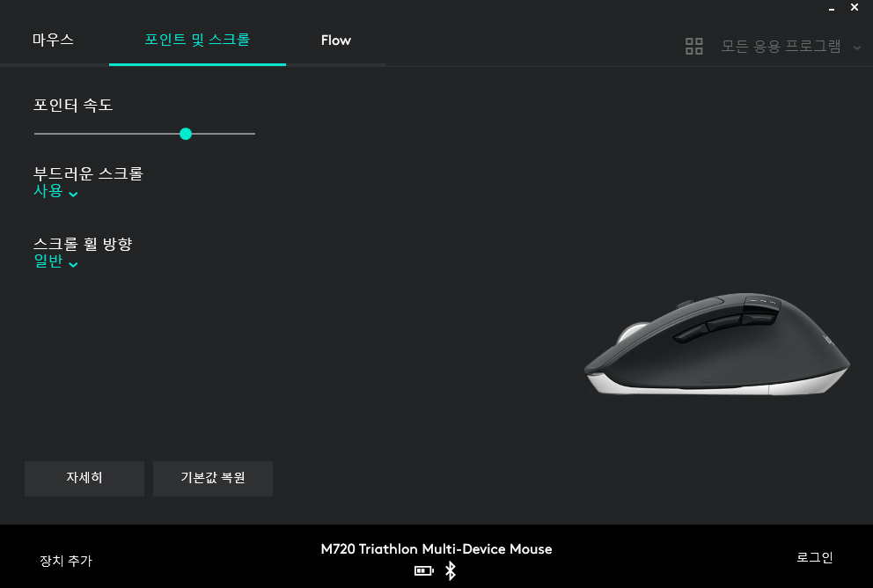Click the Bluetooth connection icon
Screen dimensions: 873x588
451,570
